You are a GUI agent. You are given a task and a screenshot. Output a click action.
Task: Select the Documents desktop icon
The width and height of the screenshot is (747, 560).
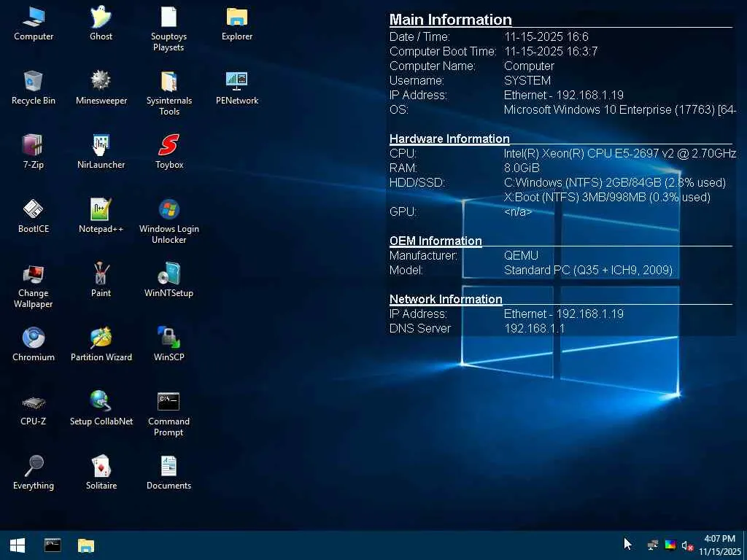[169, 472]
